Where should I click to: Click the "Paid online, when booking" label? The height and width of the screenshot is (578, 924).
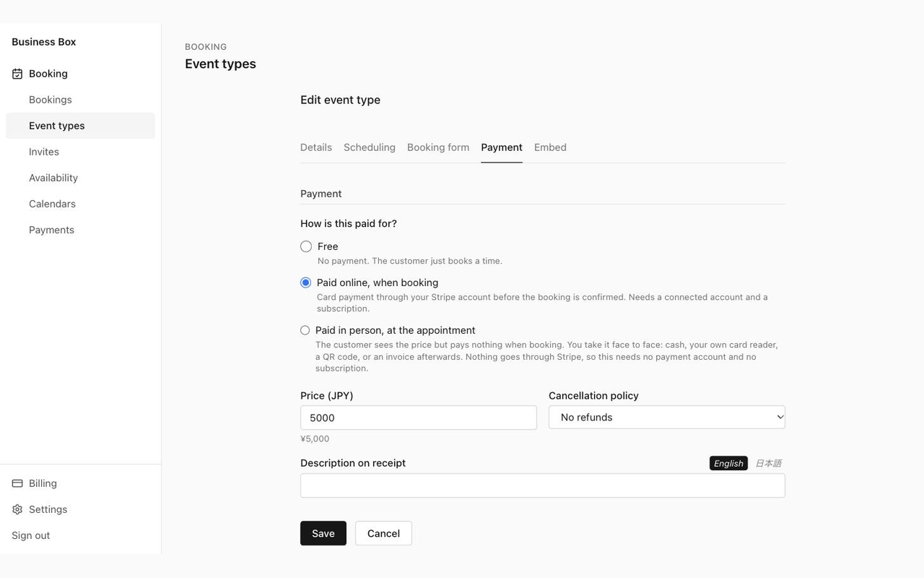click(x=378, y=282)
